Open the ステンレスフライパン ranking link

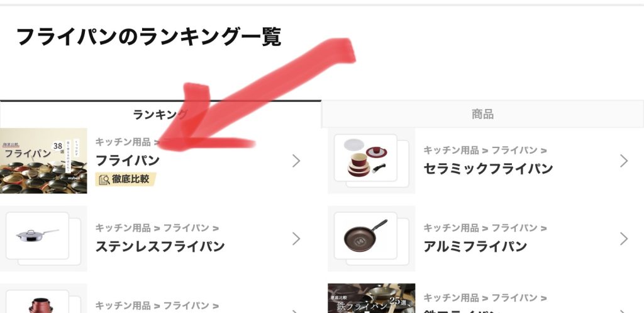point(160,246)
